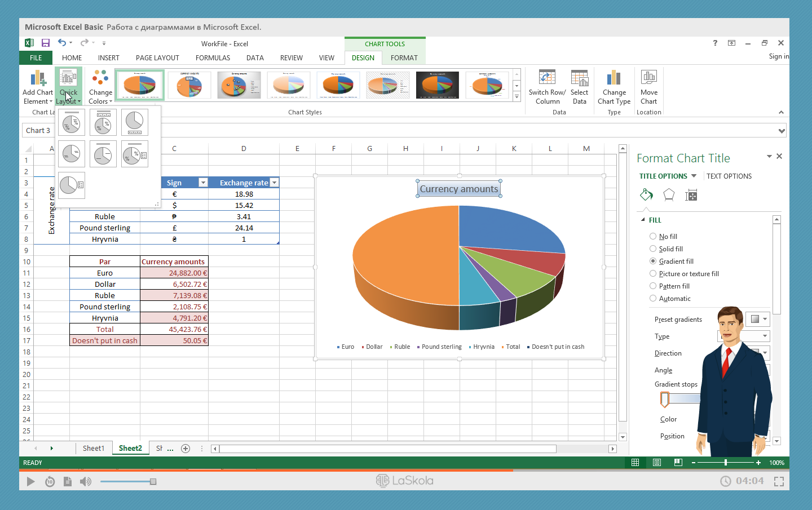The width and height of the screenshot is (812, 510).
Task: Click the Add Chart Element icon
Action: coord(38,78)
